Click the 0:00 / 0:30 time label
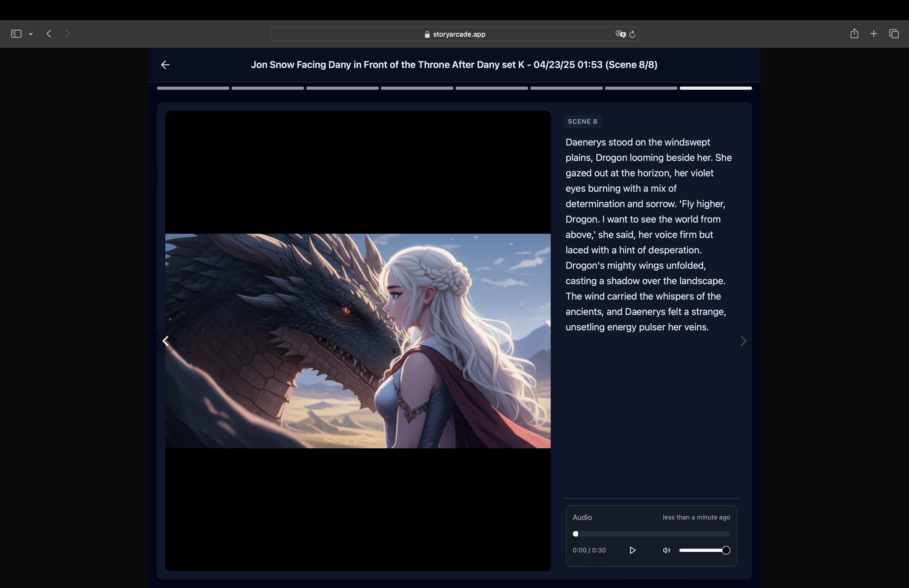Screen dimensions: 909x588 point(589,550)
